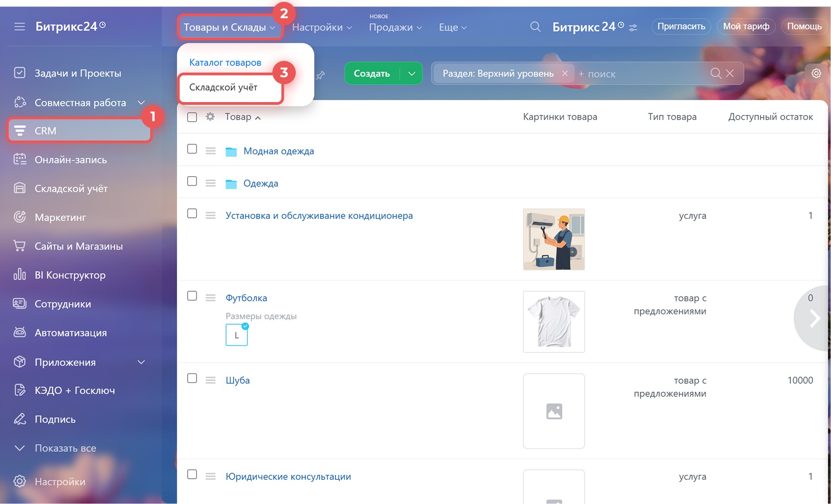
Task: Open BI Конструктор in the sidebar
Action: click(70, 275)
